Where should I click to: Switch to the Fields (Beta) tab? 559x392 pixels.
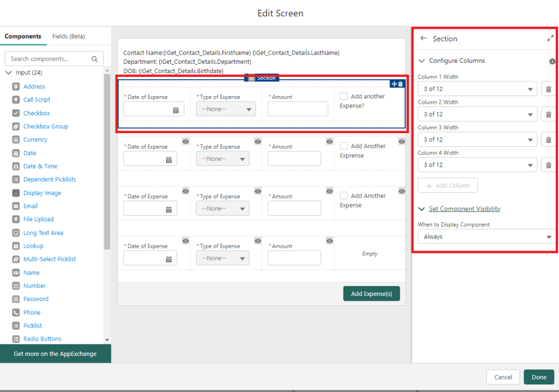coord(68,37)
